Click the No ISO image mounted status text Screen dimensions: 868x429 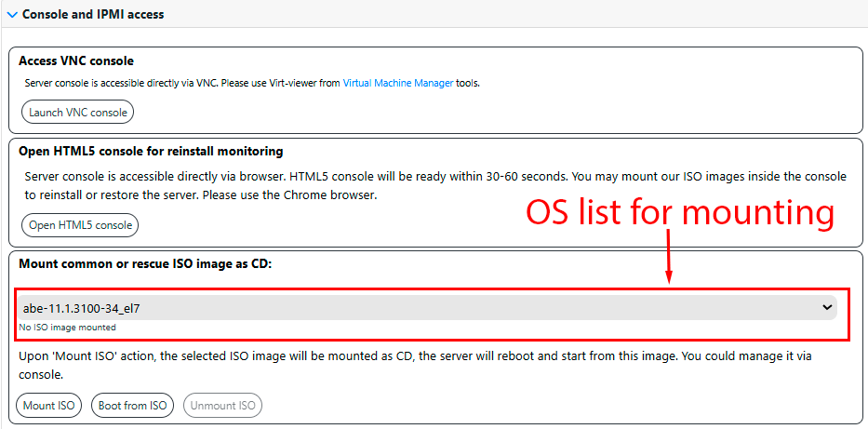click(x=68, y=328)
